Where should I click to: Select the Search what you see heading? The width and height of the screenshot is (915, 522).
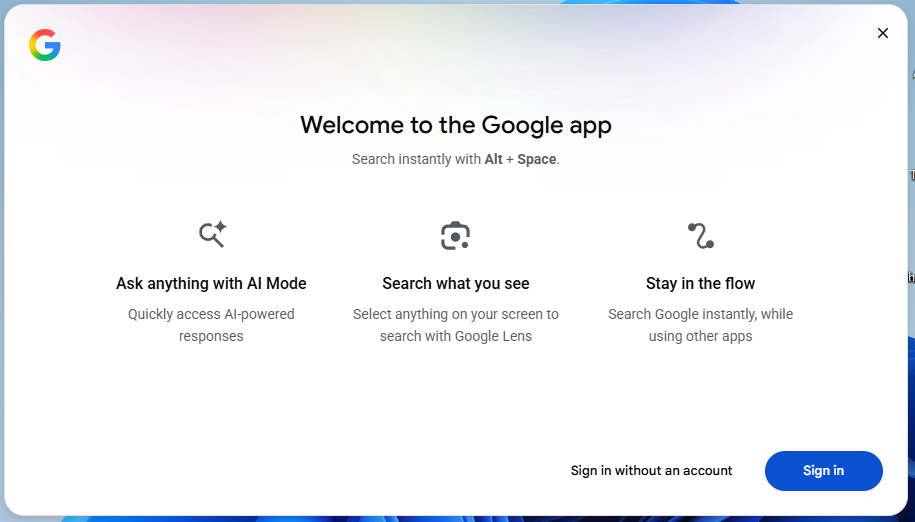pos(455,284)
